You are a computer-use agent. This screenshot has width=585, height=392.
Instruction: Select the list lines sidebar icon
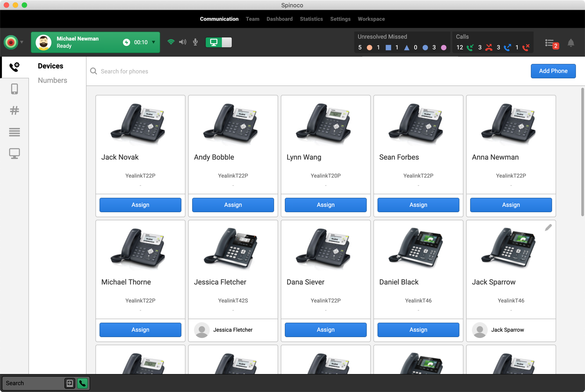(x=14, y=132)
